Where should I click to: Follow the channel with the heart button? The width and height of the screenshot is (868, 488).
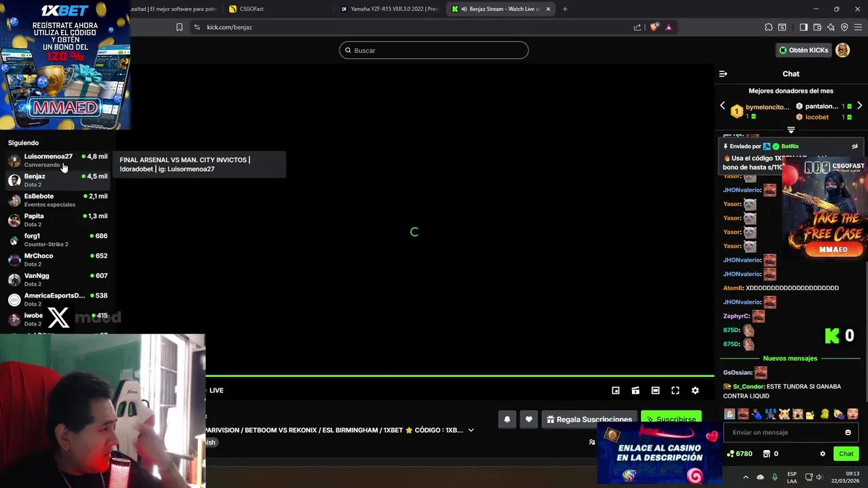pos(529,420)
